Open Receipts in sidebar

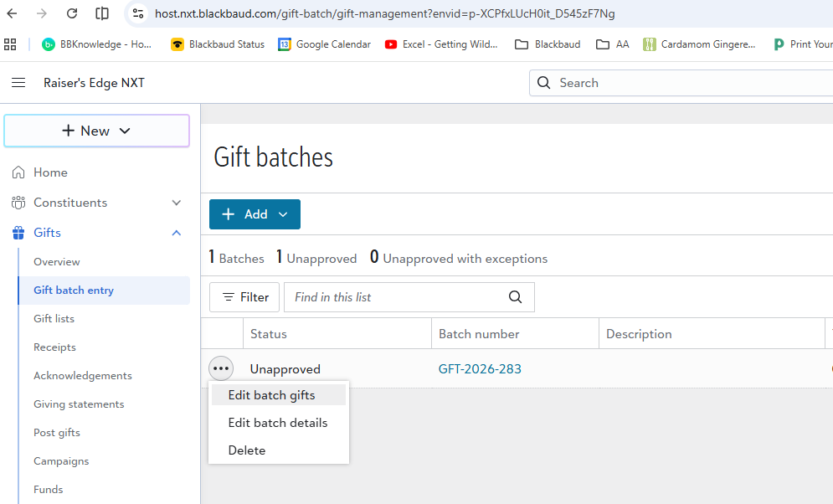(54, 347)
